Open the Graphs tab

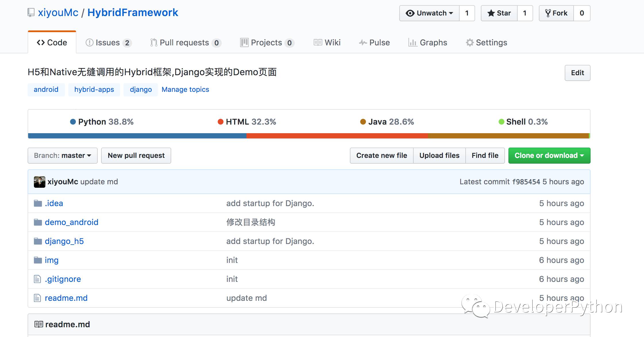pos(428,42)
